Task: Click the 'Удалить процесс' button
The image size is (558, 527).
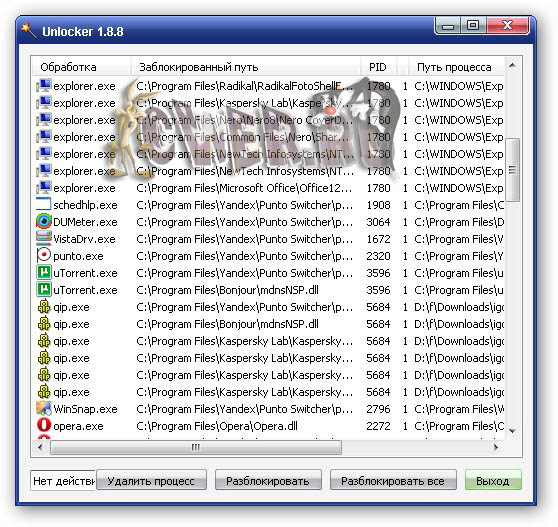Action: [152, 481]
